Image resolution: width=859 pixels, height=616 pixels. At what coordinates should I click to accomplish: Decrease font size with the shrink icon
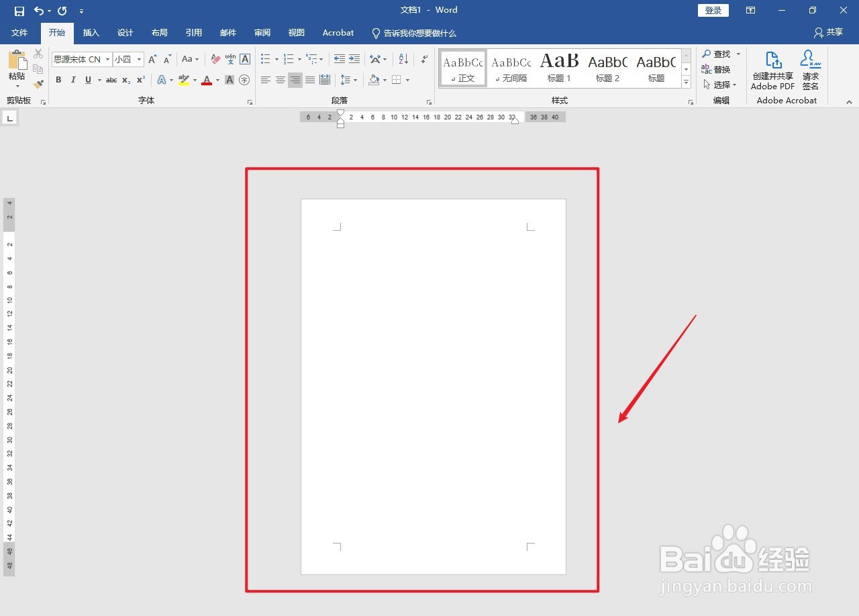pyautogui.click(x=167, y=59)
